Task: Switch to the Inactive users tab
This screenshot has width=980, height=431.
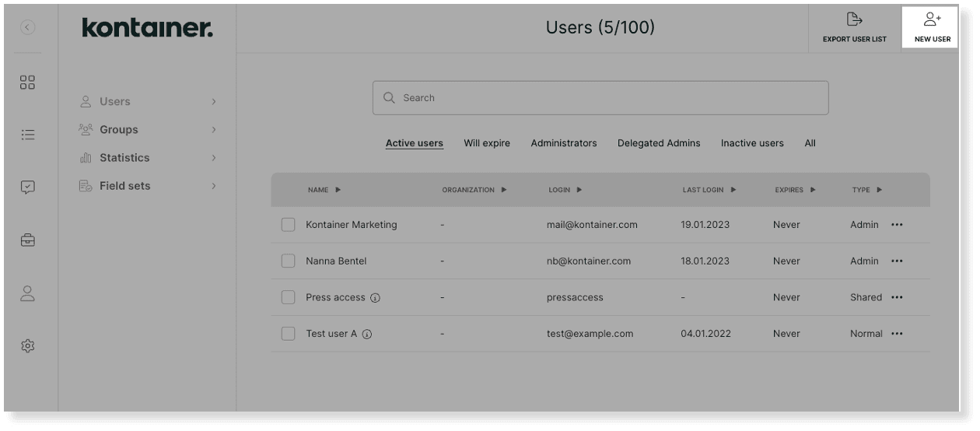Action: point(752,143)
